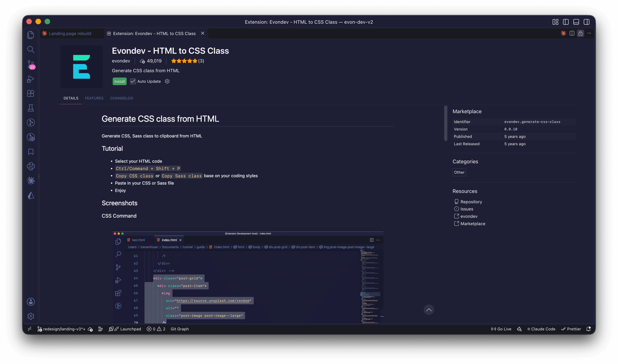
Task: Click the green Install button
Action: 120,81
